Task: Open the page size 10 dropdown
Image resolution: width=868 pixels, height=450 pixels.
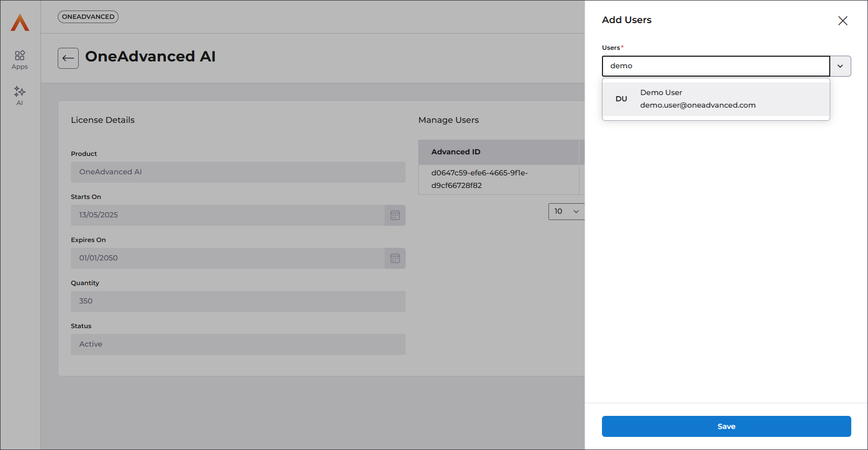Action: click(566, 212)
